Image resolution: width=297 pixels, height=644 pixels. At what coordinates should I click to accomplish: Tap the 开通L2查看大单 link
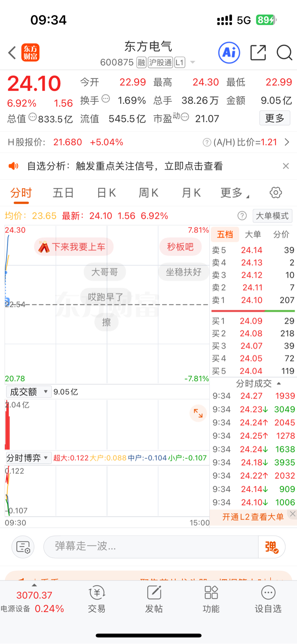253,517
